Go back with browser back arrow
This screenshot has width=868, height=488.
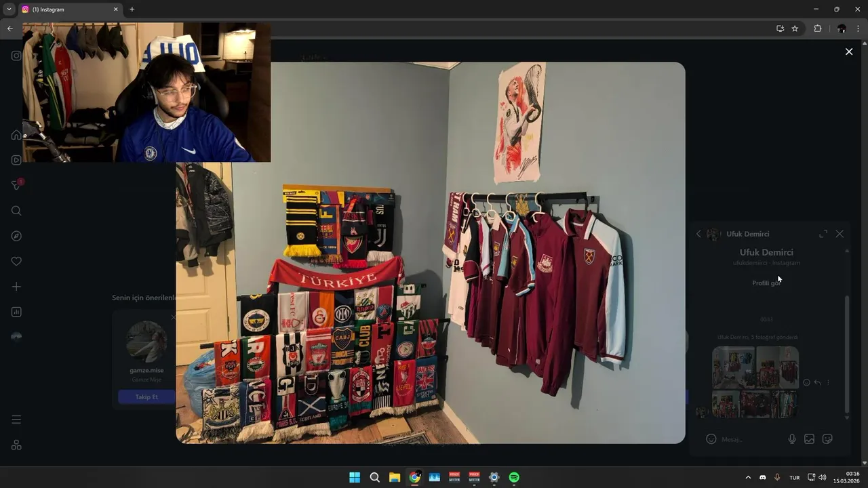coord(9,28)
